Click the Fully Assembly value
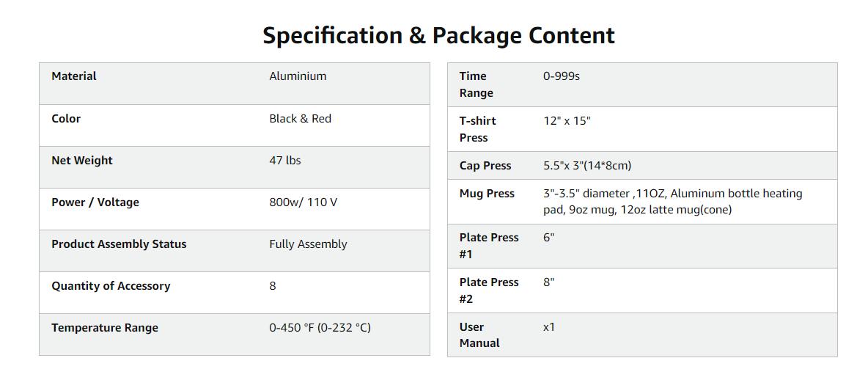Viewport: 868px width, 369px height. pos(308,244)
